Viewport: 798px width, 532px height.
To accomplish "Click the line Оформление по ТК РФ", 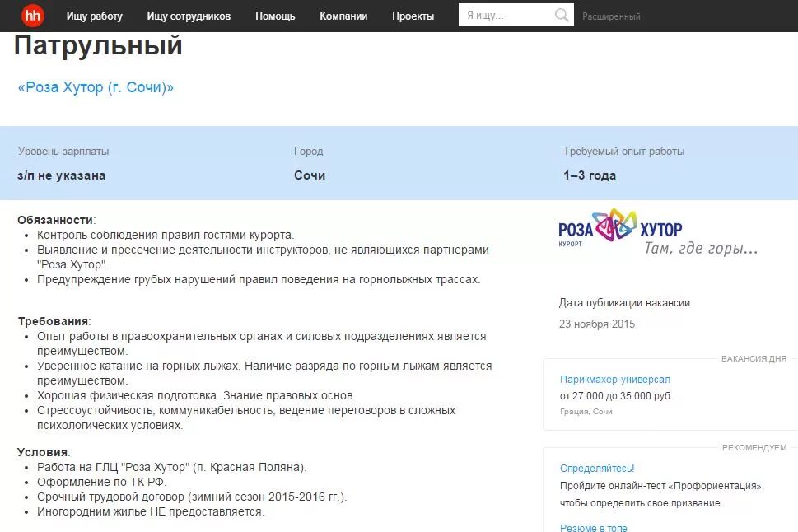I will 102,482.
